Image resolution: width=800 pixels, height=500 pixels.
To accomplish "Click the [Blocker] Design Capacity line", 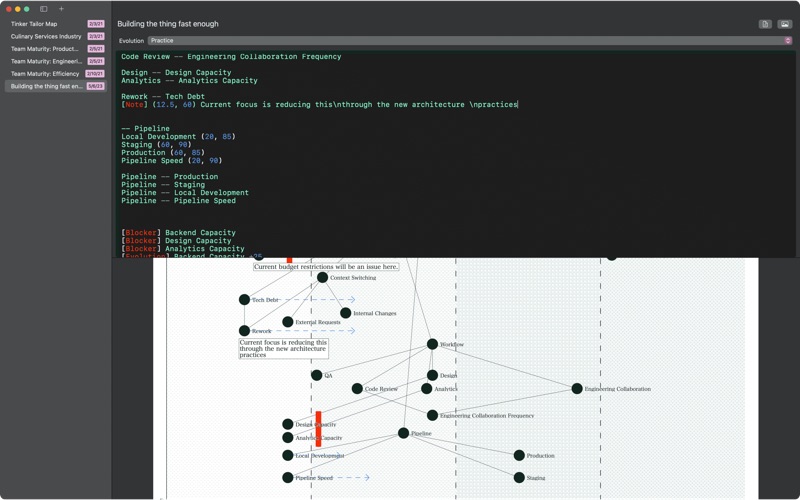I will coord(176,241).
